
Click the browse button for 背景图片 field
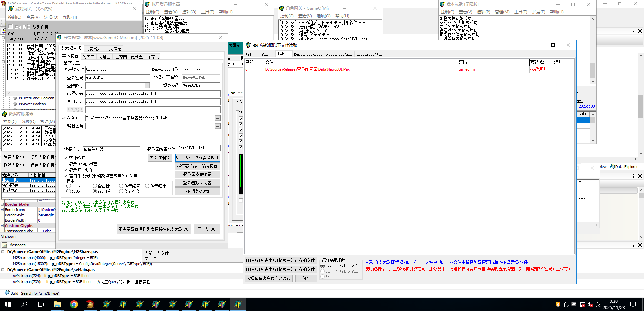tap(218, 126)
